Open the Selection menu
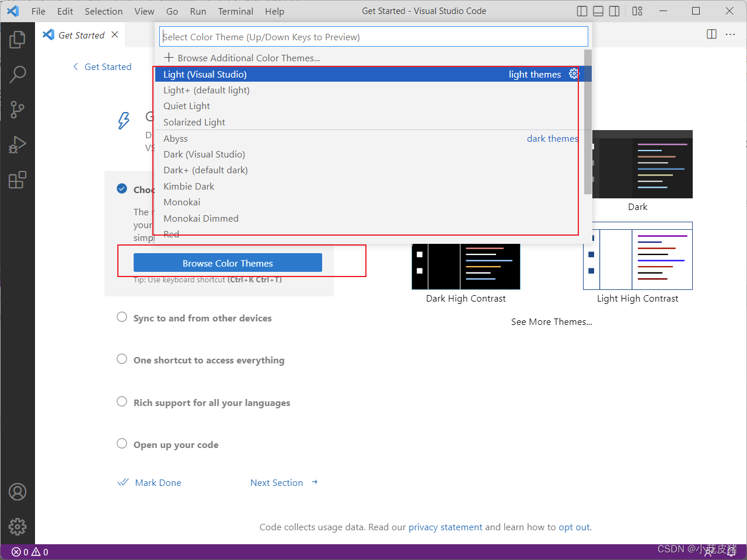This screenshot has height=560, width=747. 104,11
